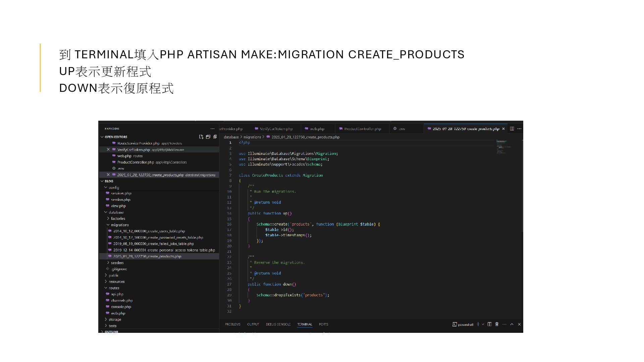644x362 pixels.
Task: Click Close All Editors icon in Open Editors
Action: 215,137
